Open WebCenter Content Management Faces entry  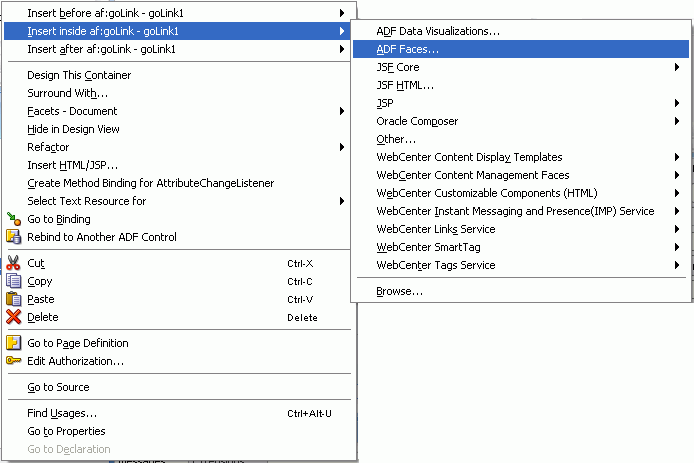click(521, 175)
